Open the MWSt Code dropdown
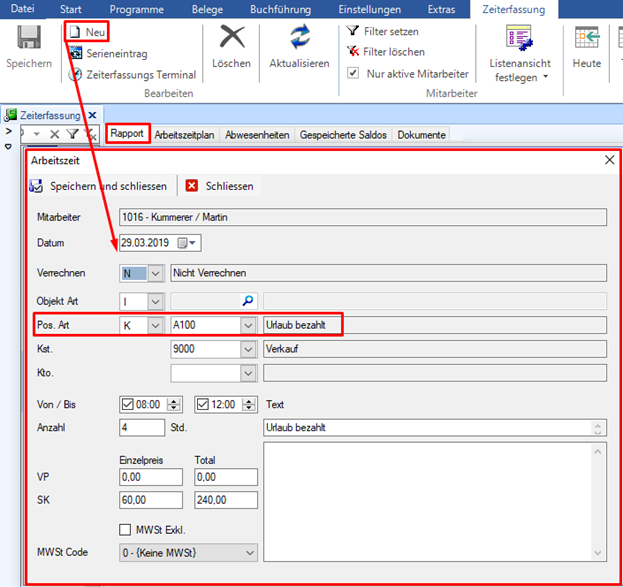 (250, 553)
